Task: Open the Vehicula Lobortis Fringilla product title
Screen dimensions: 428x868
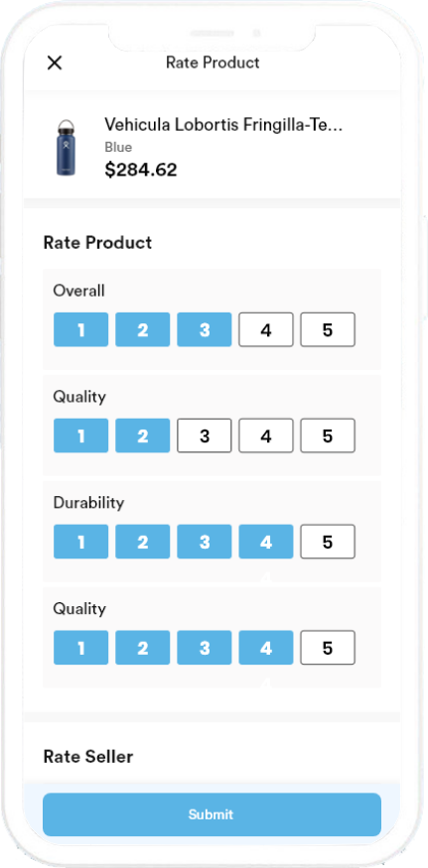Action: pyautogui.click(x=223, y=125)
